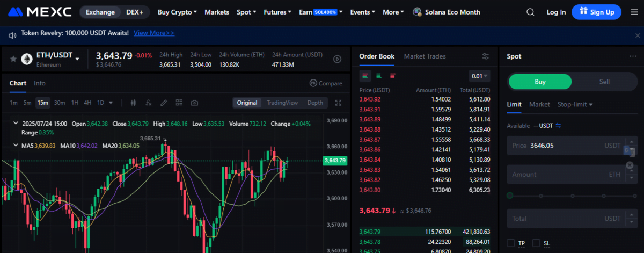Open the PK Compare tool

(326, 83)
